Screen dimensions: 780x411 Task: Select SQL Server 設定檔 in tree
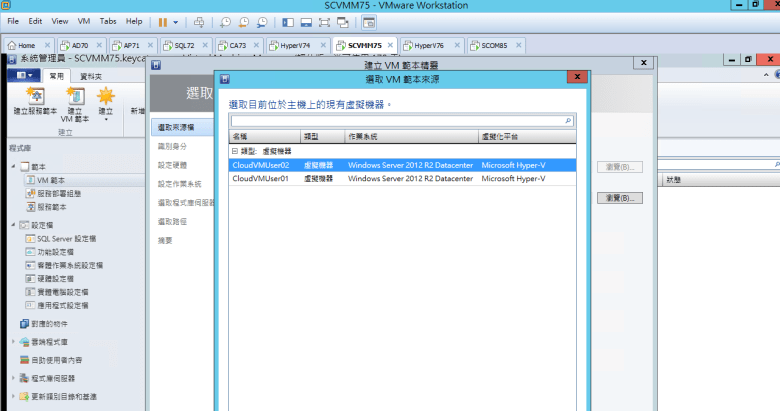coord(64,239)
